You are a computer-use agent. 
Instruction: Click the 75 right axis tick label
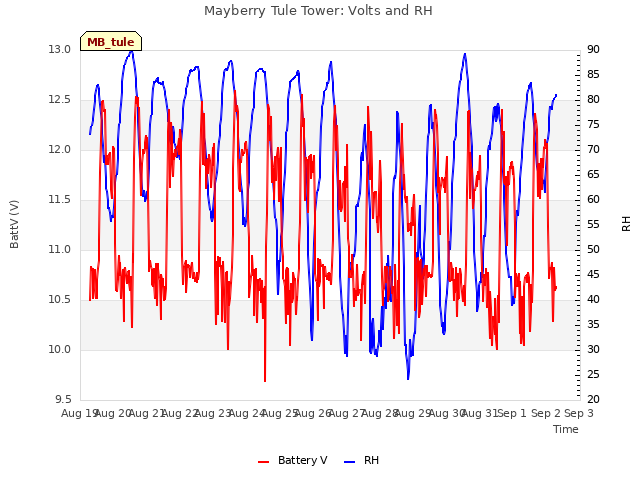(x=593, y=124)
